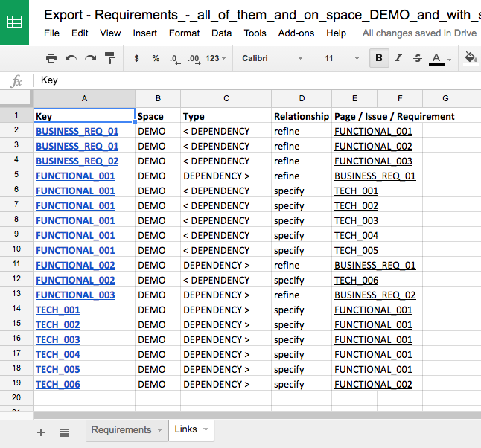Decrease decimal places button
This screenshot has height=448, width=481.
(x=174, y=58)
